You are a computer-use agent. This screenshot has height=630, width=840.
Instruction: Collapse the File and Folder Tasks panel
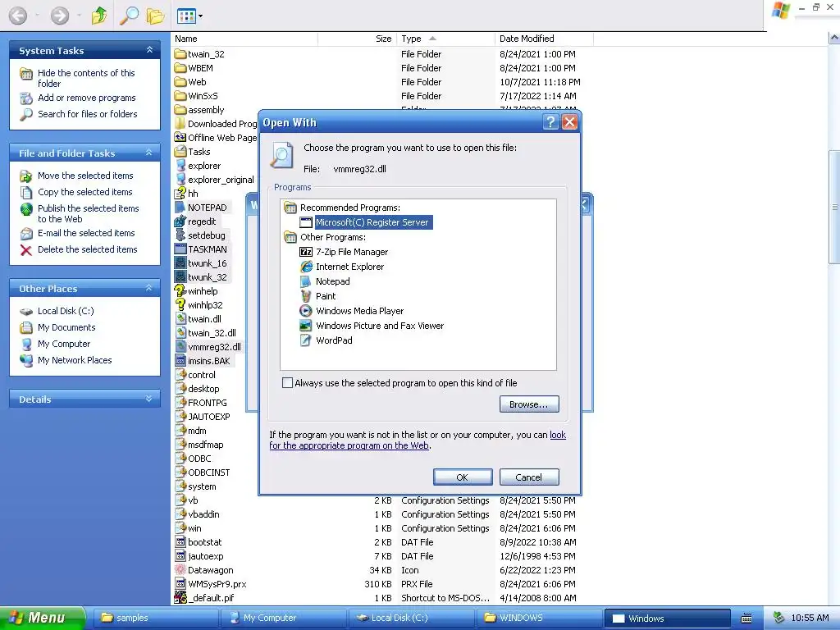tap(149, 153)
